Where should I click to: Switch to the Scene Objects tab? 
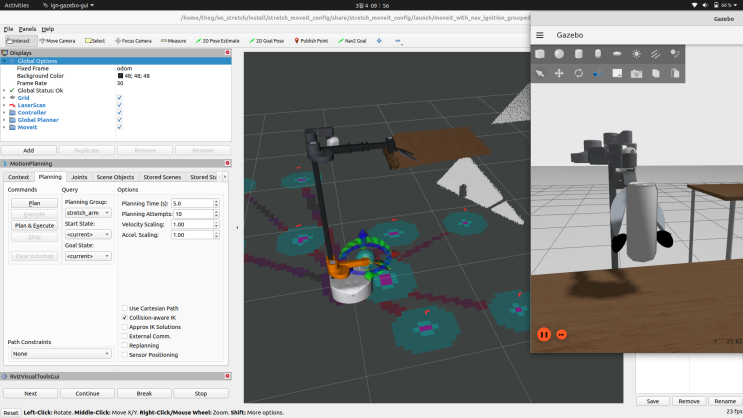pos(117,177)
